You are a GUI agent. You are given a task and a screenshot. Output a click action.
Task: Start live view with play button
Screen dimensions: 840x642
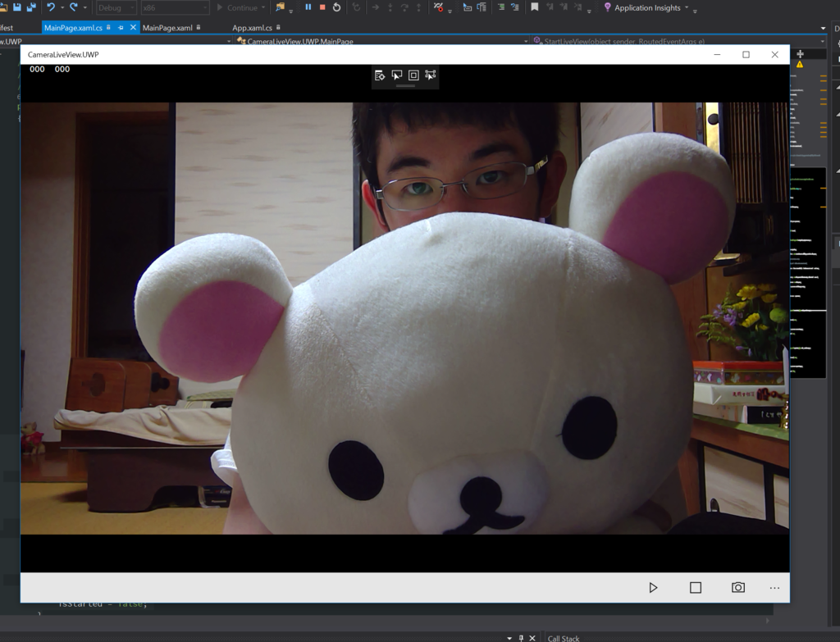pyautogui.click(x=652, y=587)
